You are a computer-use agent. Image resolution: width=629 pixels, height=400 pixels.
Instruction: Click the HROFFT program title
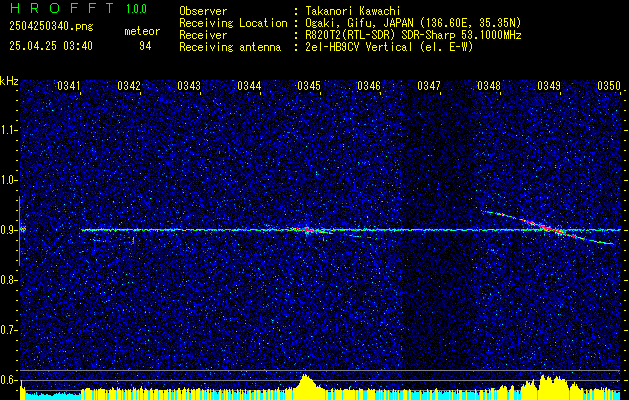pyautogui.click(x=63, y=8)
